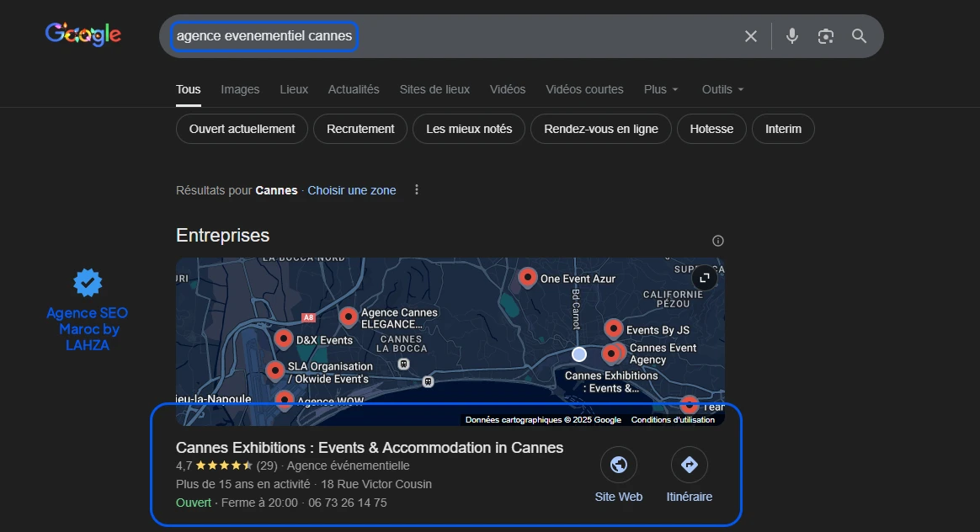Apply the Interim filter chip
This screenshot has width=980, height=532.
tap(783, 129)
